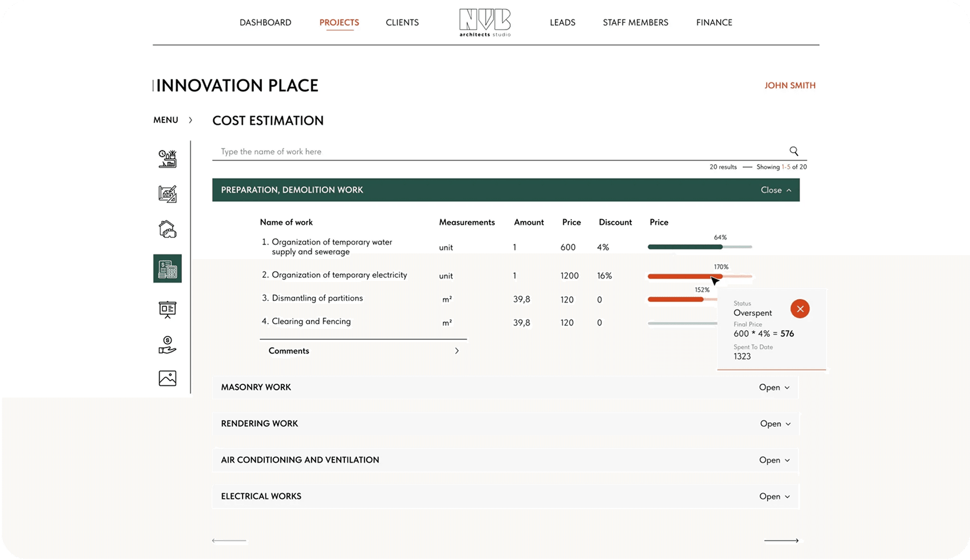Select the house with VR goggles icon
The height and width of the screenshot is (560, 970).
pos(168,229)
